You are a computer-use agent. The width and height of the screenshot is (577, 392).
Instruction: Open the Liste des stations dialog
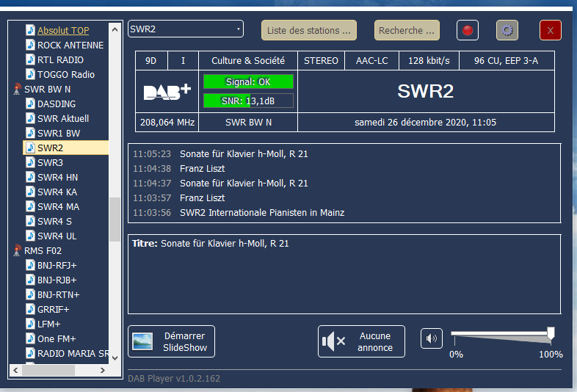point(309,30)
